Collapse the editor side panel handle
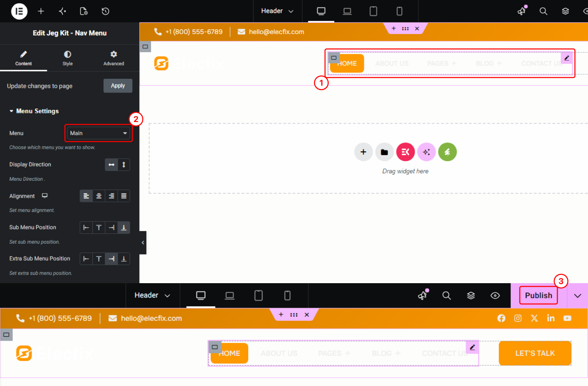Image resolution: width=588 pixels, height=386 pixels. tap(143, 243)
